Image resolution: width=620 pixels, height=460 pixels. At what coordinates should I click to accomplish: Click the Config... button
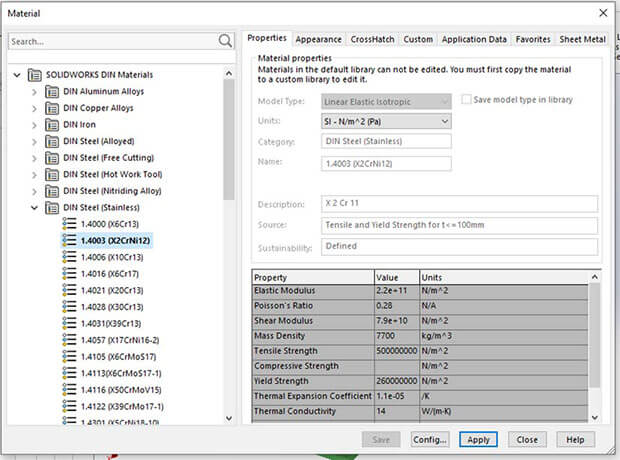pos(430,439)
